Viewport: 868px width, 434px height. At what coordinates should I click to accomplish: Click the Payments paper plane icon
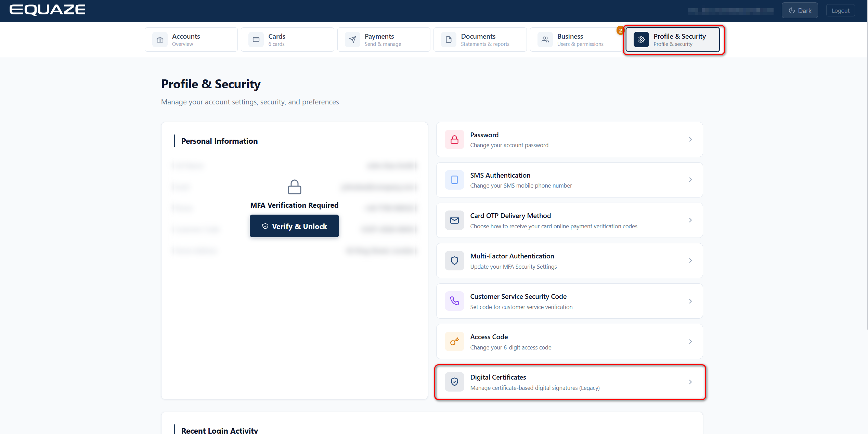352,40
